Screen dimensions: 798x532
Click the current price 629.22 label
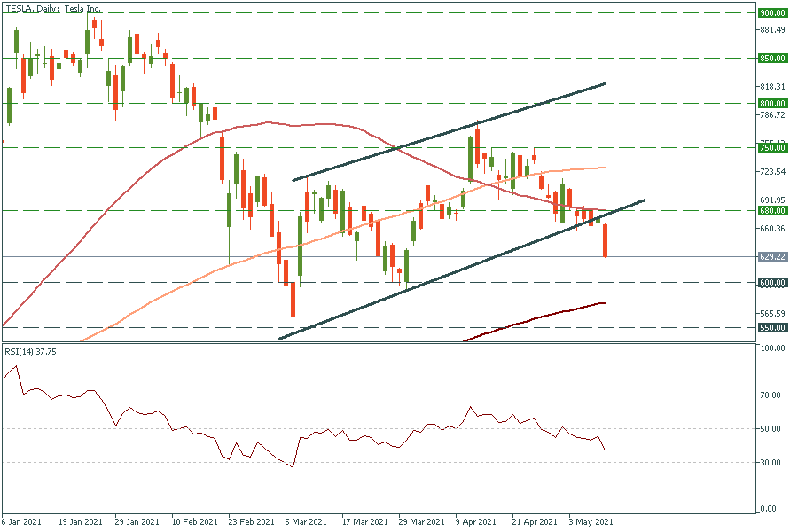(772, 257)
